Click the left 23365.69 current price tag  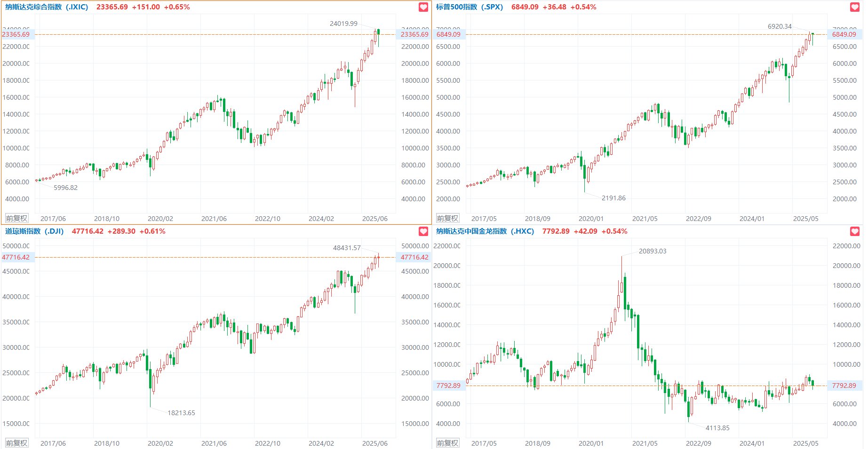point(16,34)
